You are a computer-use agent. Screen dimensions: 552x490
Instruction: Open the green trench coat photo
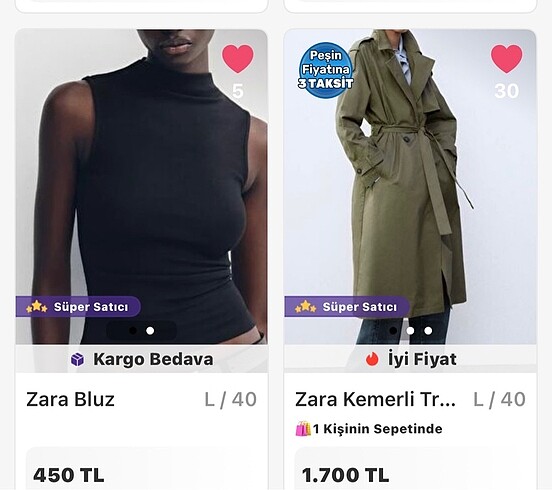[x=410, y=187]
